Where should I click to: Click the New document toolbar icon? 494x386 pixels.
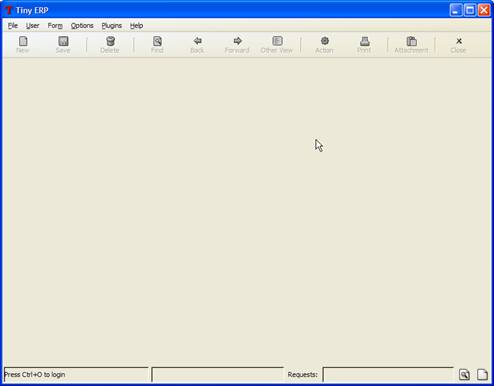pyautogui.click(x=23, y=41)
